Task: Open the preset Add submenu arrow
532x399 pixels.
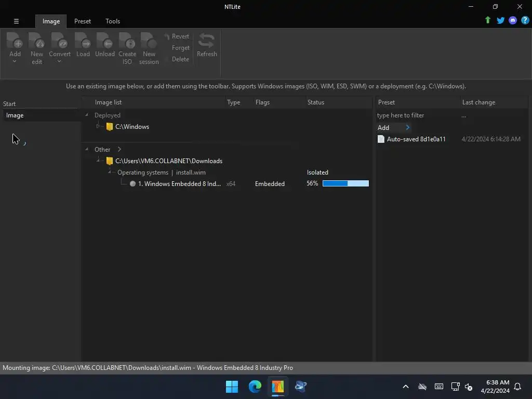Action: tap(408, 128)
